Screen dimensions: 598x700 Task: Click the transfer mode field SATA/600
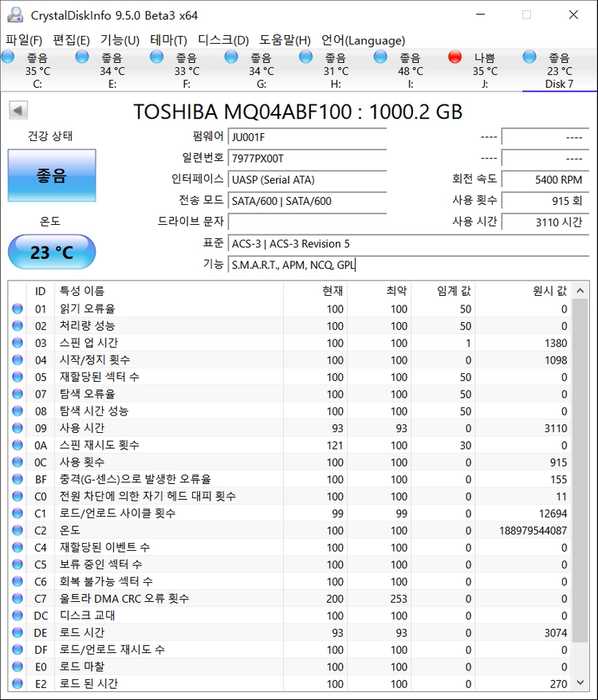coord(307,201)
